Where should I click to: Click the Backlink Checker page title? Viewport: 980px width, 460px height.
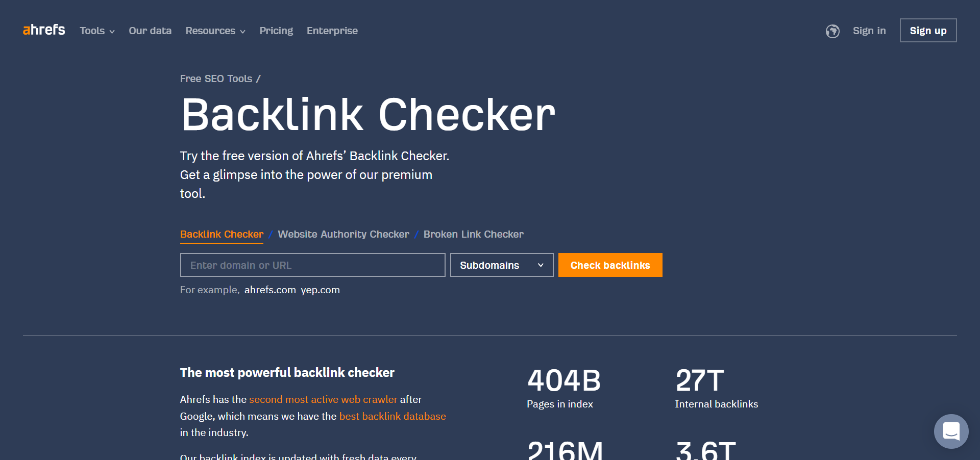coord(367,115)
